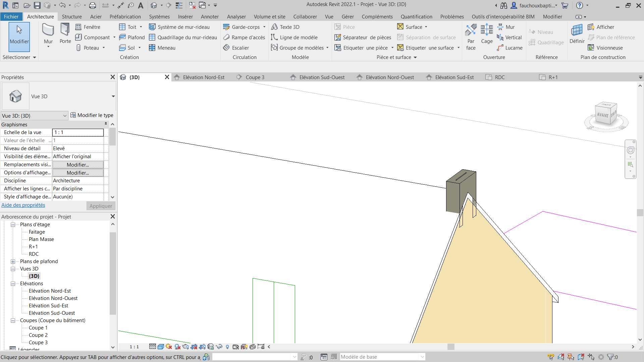Open the Aide des propriétés link
644x362 pixels.
[x=23, y=205]
